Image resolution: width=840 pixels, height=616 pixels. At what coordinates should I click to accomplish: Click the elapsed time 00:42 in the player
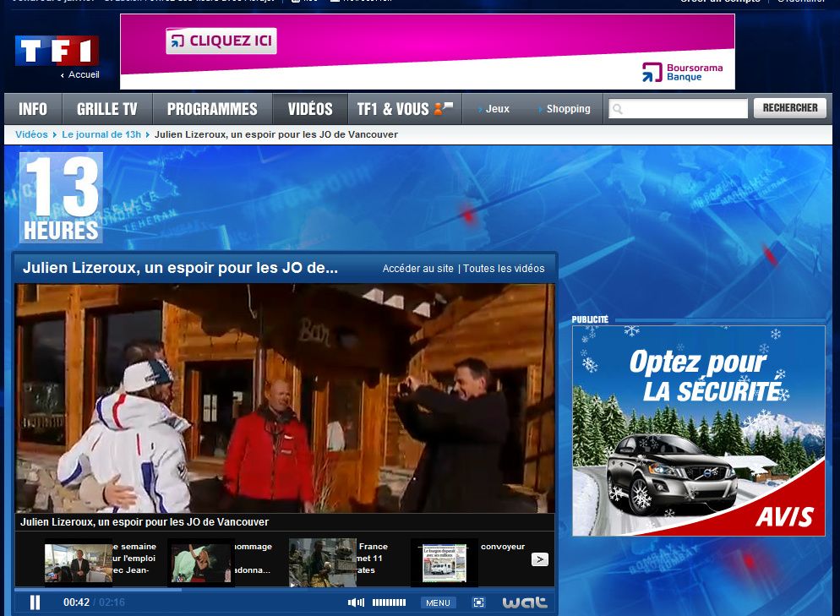[x=76, y=602]
